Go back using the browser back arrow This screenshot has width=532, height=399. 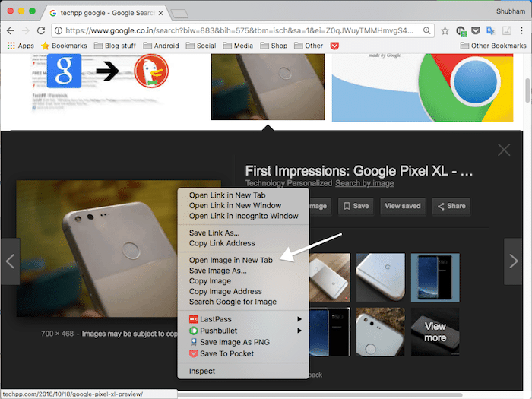point(11,31)
